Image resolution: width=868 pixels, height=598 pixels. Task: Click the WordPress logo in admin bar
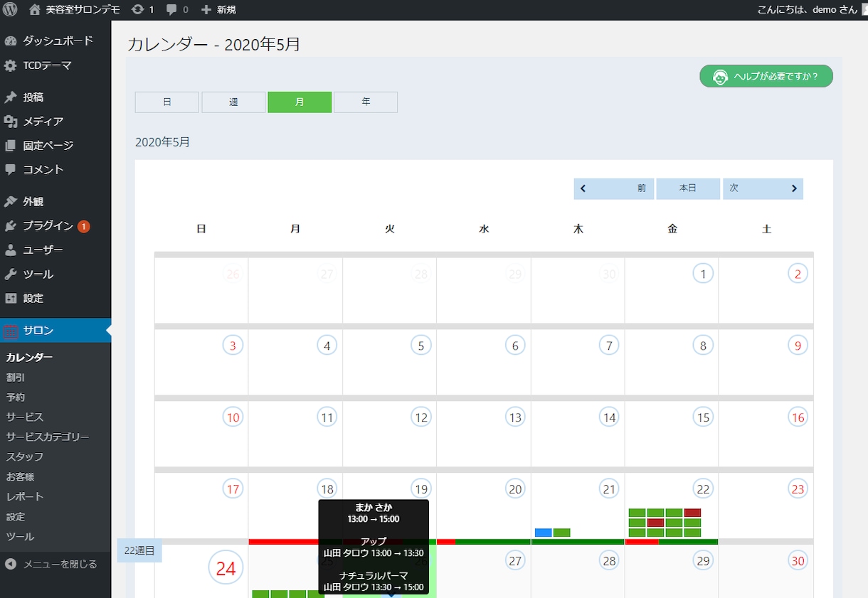pyautogui.click(x=10, y=10)
